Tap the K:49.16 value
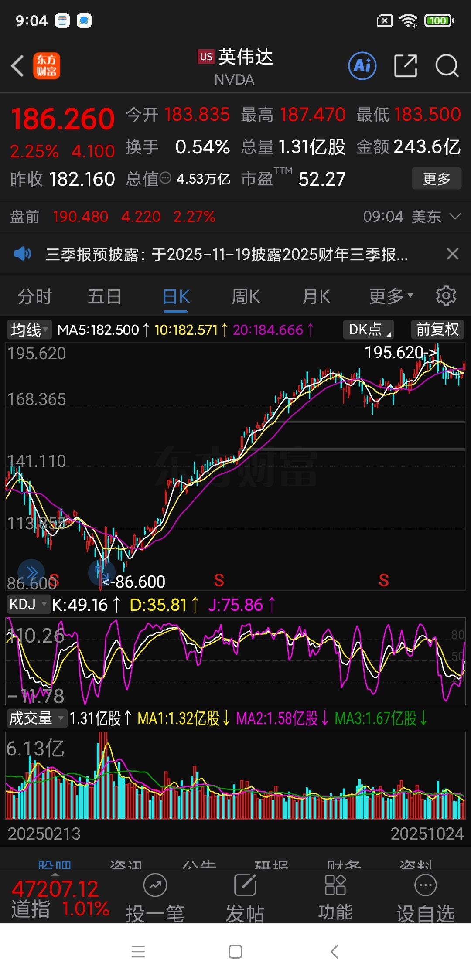 coord(86,605)
